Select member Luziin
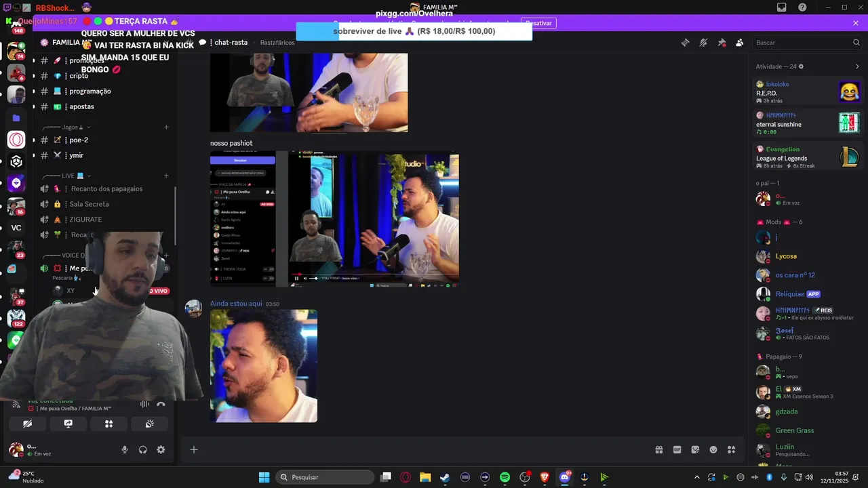Image resolution: width=868 pixels, height=488 pixels. [808, 449]
